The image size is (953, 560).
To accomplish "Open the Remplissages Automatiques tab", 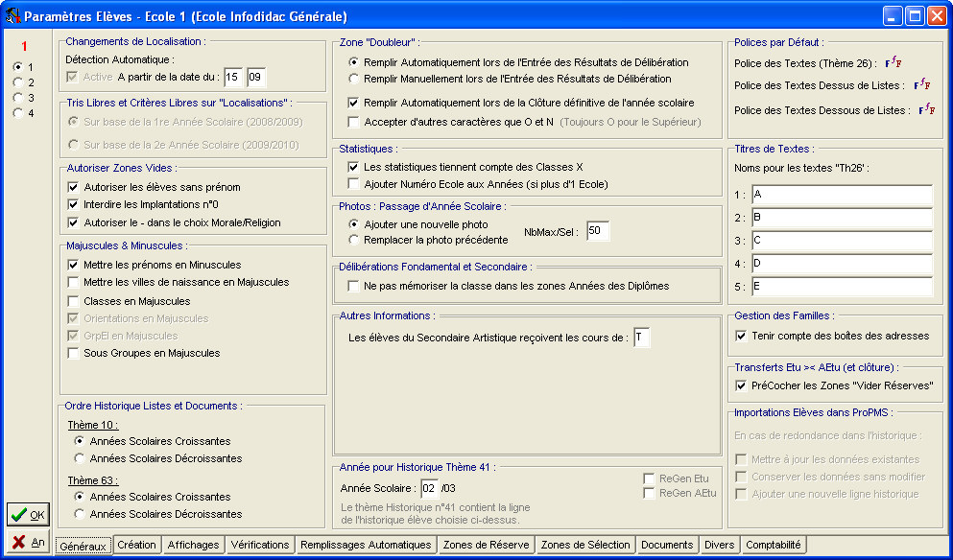I will point(366,545).
